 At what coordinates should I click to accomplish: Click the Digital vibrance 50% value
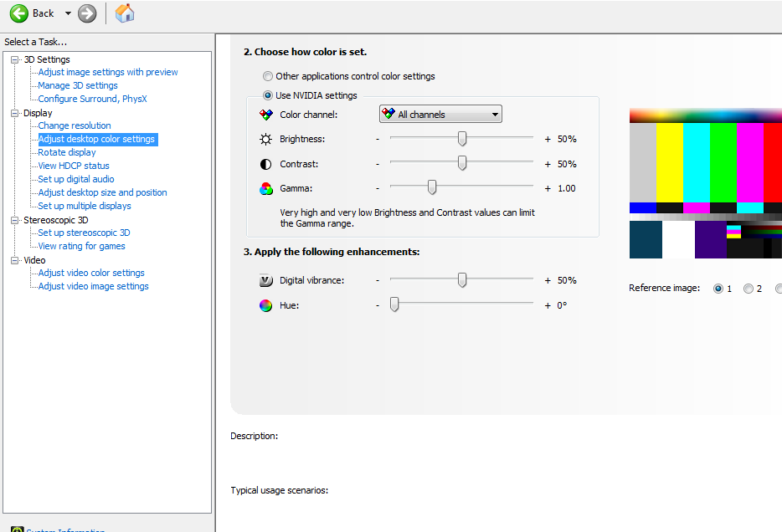[567, 280]
